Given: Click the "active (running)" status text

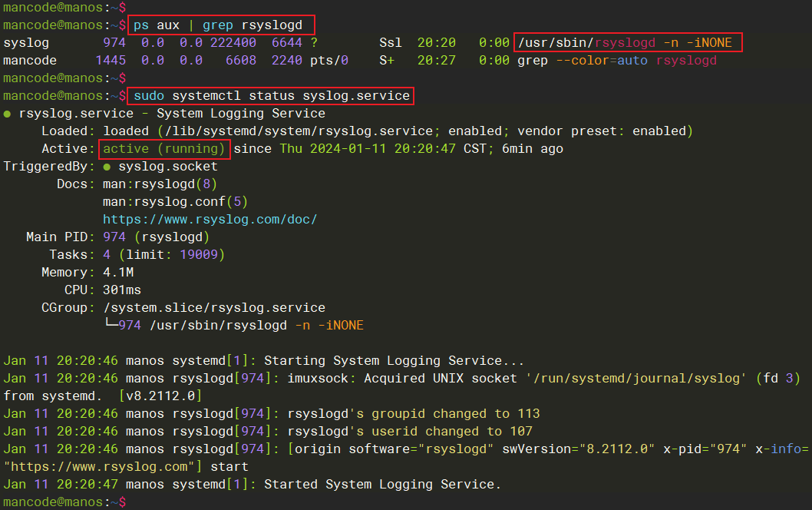Looking at the screenshot, I should tap(164, 149).
